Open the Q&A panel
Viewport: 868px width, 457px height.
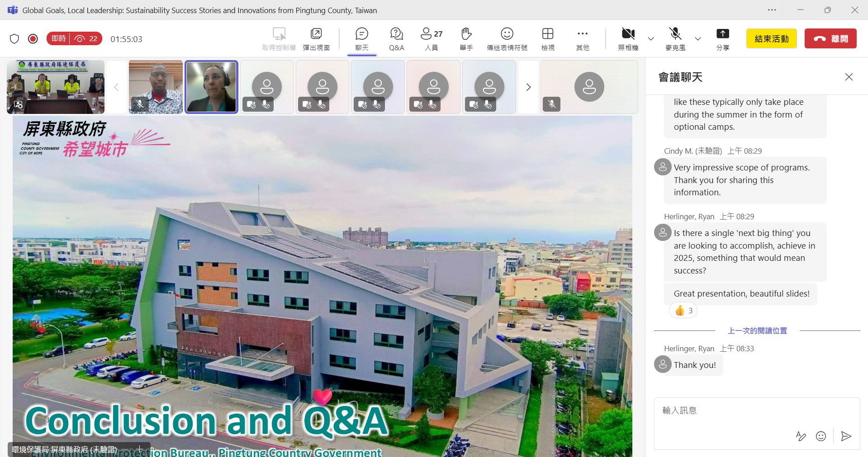396,39
